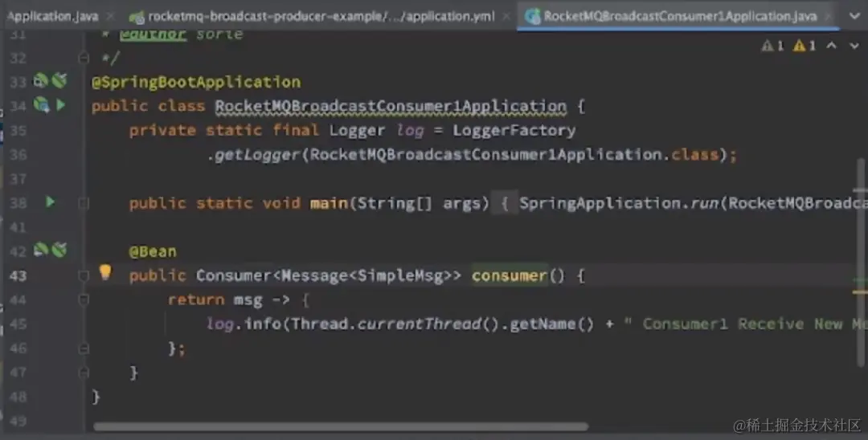Click the getLogger method call on line 36
The height and width of the screenshot is (440, 868).
[257, 155]
